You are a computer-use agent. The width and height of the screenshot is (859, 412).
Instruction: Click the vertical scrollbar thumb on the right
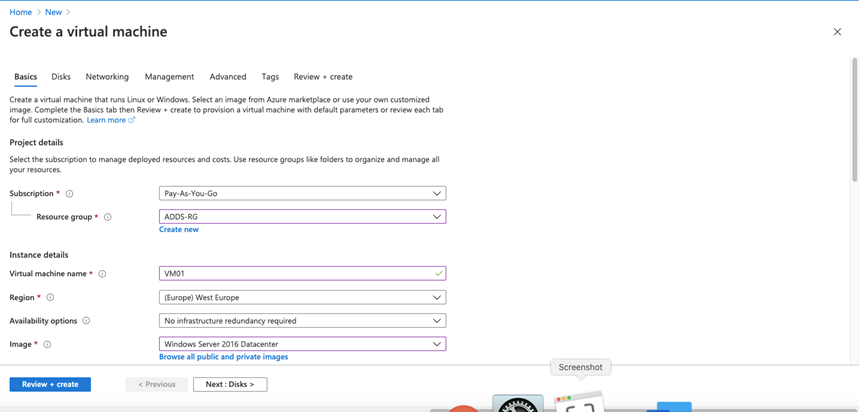855,119
